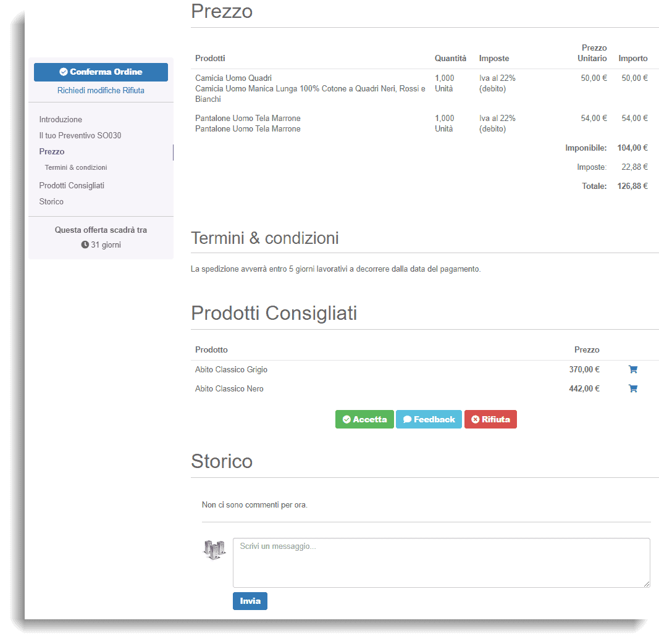Open Prodotti Consigliati in the sidebar

(72, 185)
